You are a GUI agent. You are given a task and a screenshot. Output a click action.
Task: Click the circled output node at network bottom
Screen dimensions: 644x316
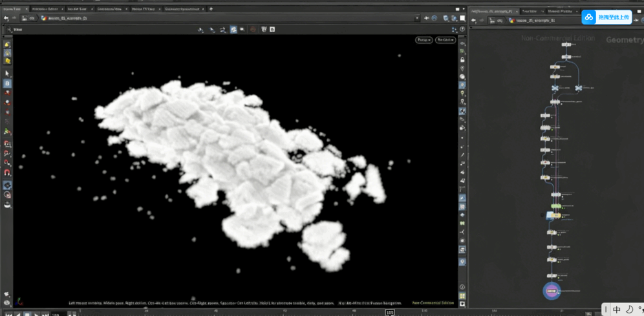552,291
